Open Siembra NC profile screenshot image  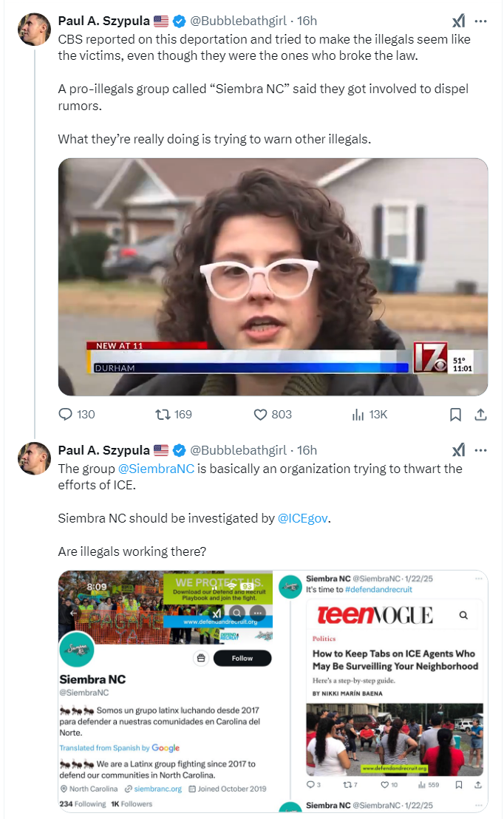coord(165,691)
